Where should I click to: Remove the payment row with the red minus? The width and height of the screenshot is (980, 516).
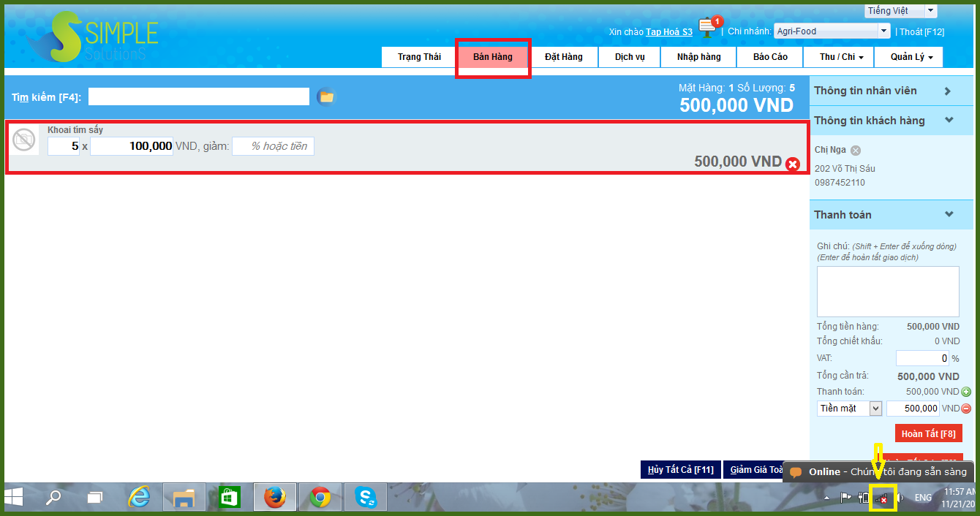(966, 409)
